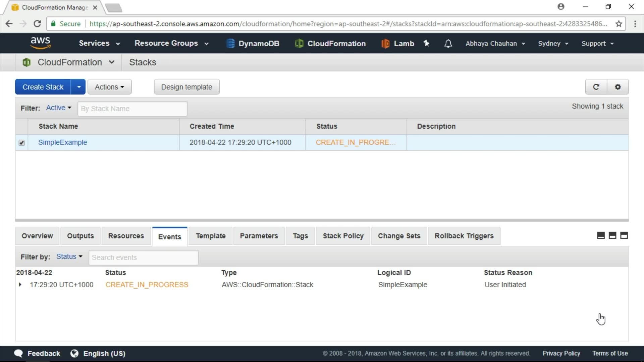Minimize the bottom detail pane
Viewport: 644px width, 362px height.
point(601,236)
